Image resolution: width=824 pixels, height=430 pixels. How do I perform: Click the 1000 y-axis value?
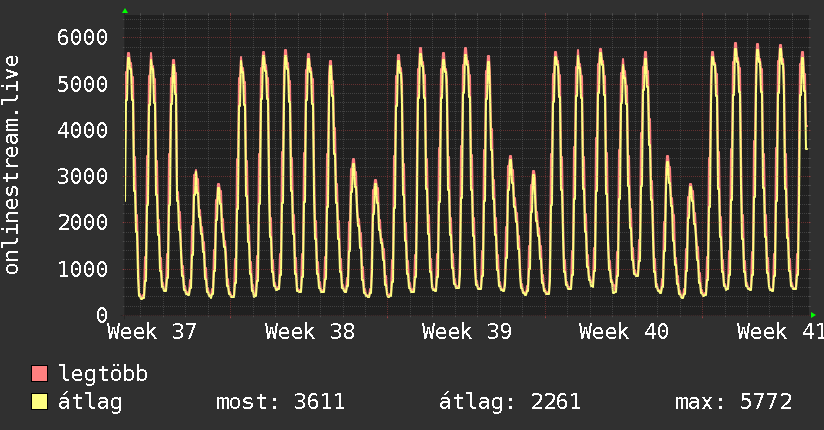point(83,269)
